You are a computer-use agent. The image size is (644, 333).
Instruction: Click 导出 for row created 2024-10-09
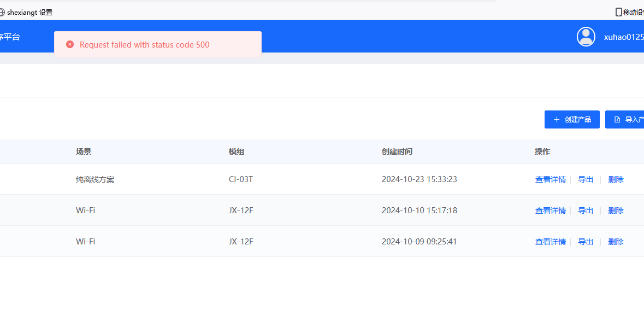pyautogui.click(x=586, y=242)
